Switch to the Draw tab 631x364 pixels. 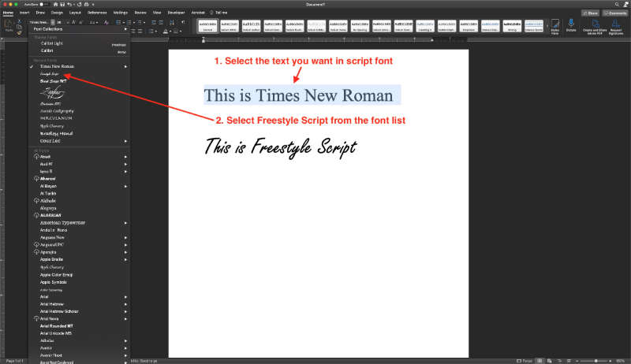pyautogui.click(x=40, y=13)
